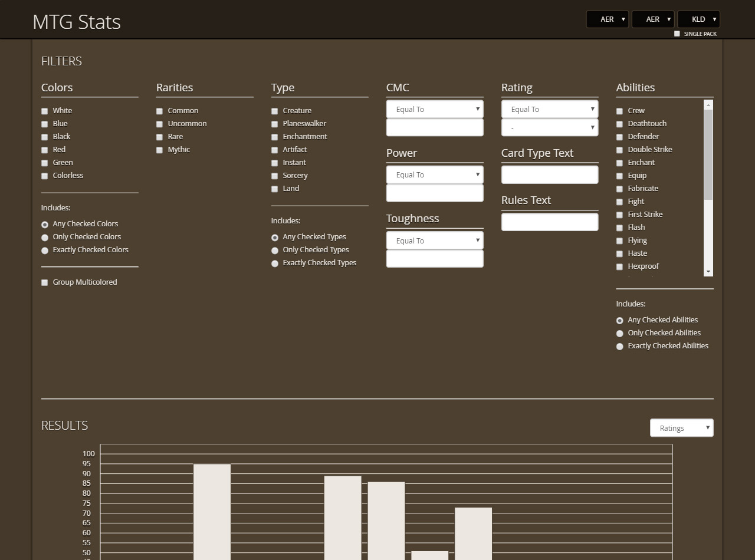Check the Defender ability filter
Screen dimensions: 755x560
620,137
